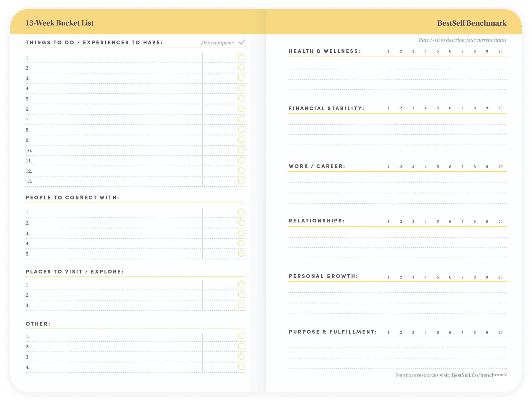Select rating 3 for Financial Stability
This screenshot has height=404, width=532.
pyautogui.click(x=413, y=108)
